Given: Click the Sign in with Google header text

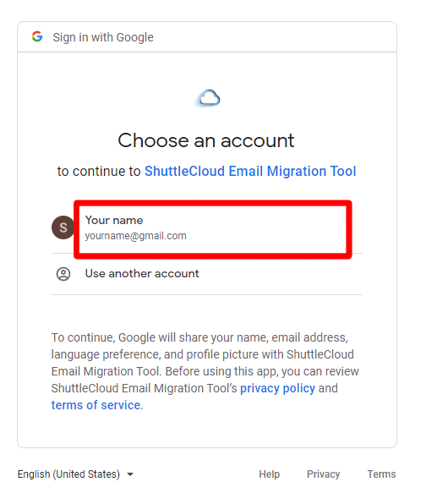Looking at the screenshot, I should [103, 37].
